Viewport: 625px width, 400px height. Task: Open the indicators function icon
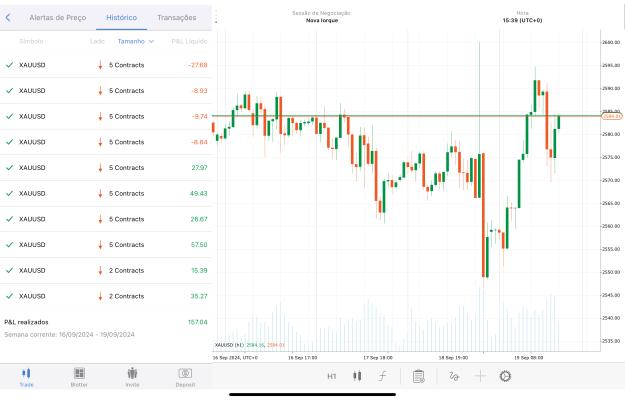(x=383, y=376)
